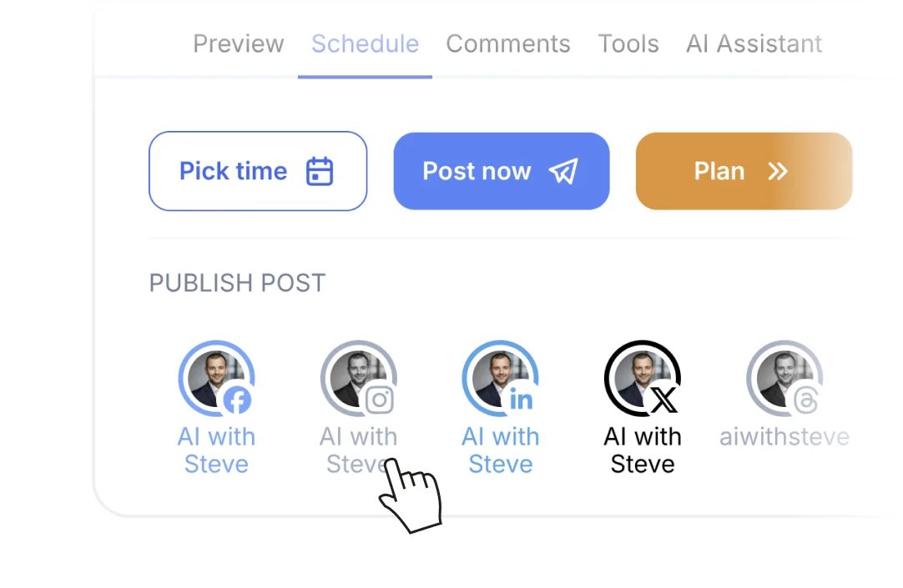Click the Plan button

tap(743, 170)
